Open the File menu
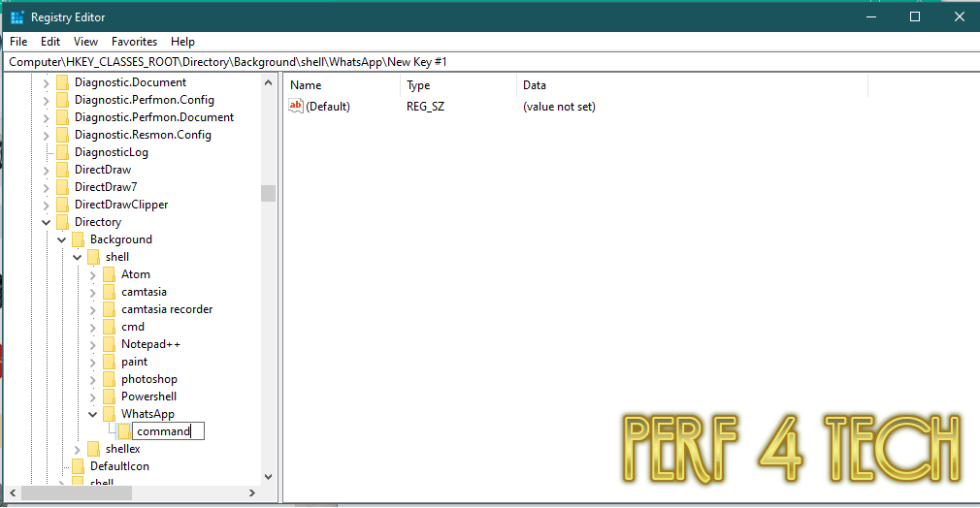 [x=18, y=42]
